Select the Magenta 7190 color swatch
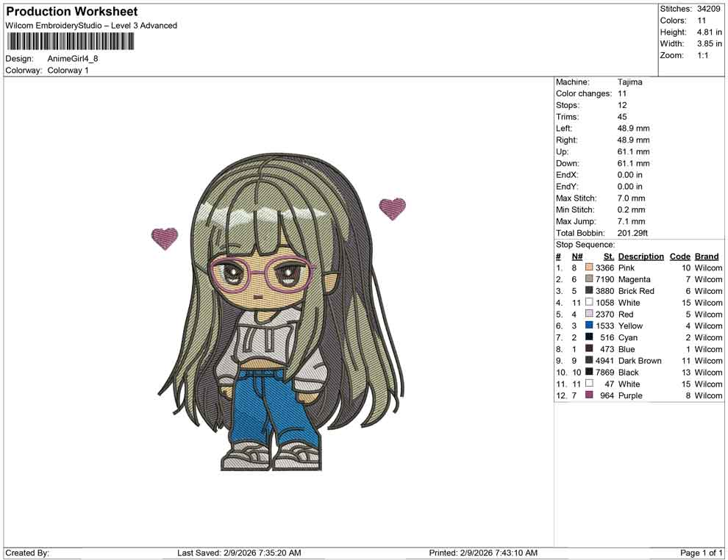728x560 pixels. 588,279
